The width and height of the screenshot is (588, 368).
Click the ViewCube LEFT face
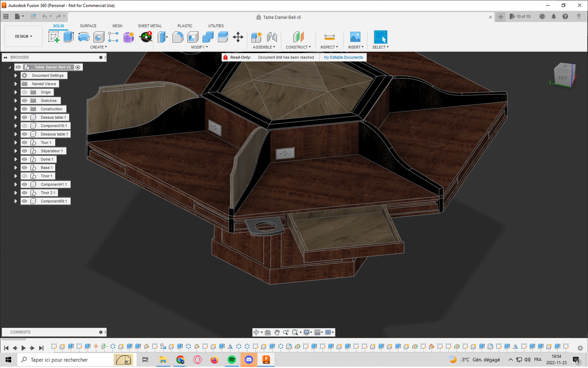point(563,78)
